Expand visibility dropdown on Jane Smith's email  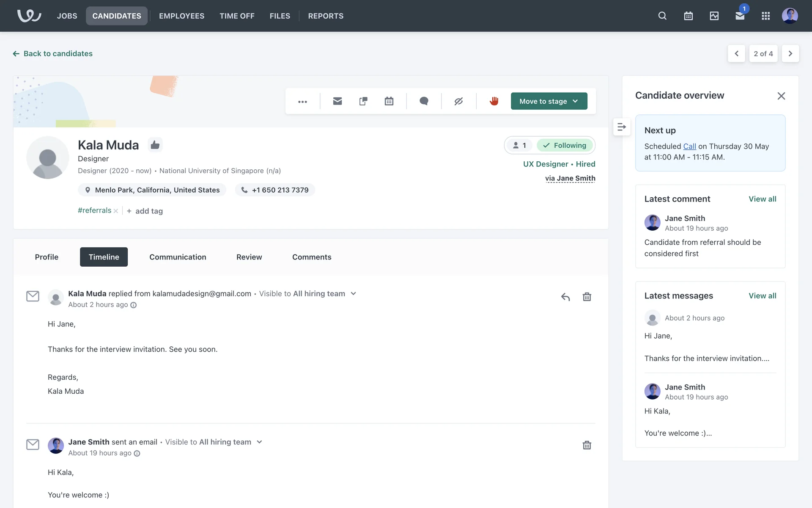[x=260, y=442]
